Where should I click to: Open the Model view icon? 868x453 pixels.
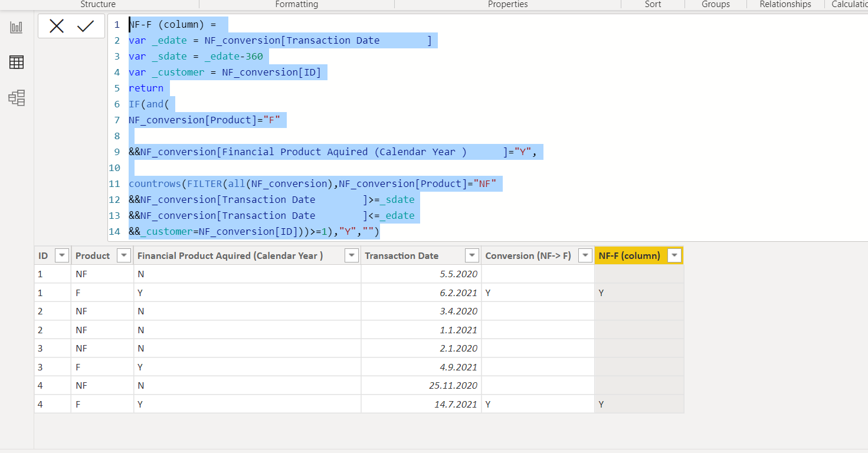[17, 97]
